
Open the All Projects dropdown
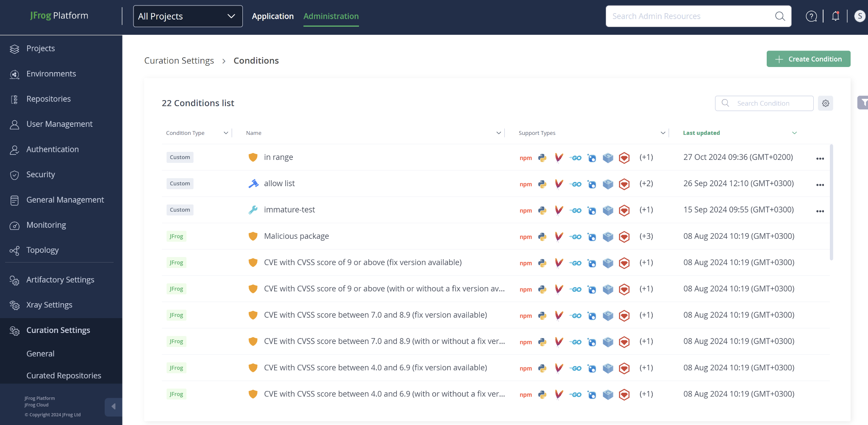[188, 16]
